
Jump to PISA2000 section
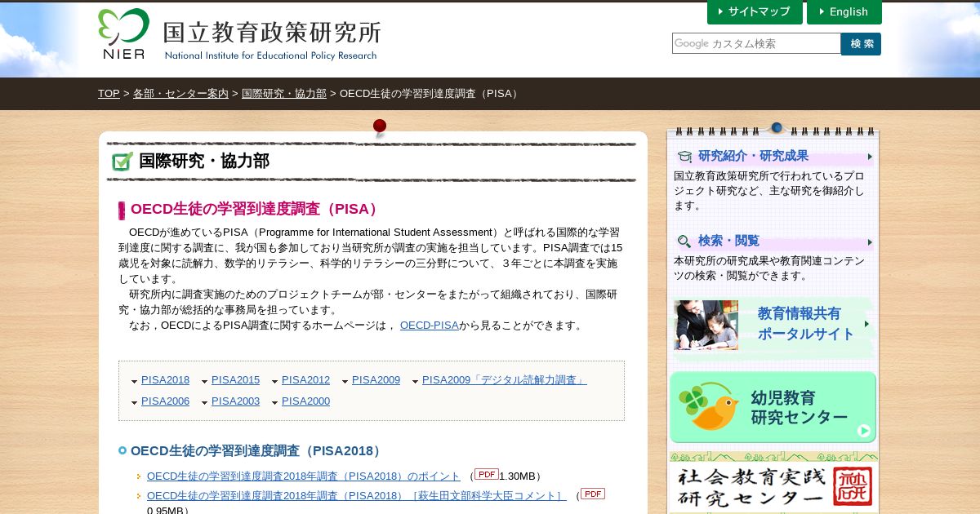[x=305, y=401]
